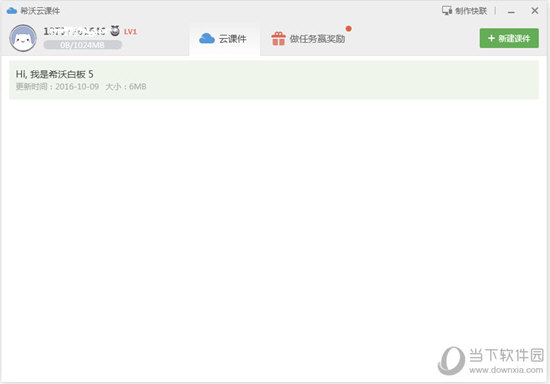Viewport: 550px width, 384px height.
Task: Click the update time 2016-10-09 text
Action: coord(57,87)
